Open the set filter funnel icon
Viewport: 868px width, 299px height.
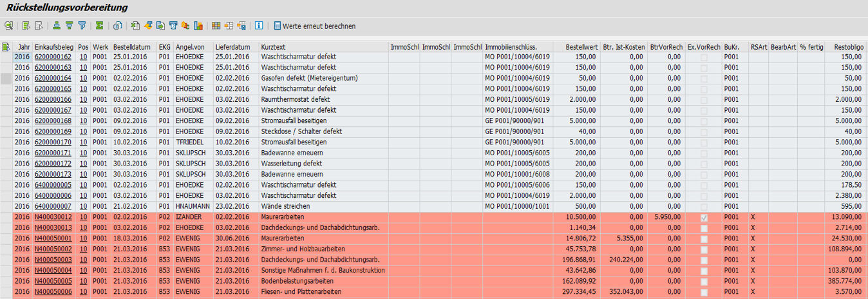82,26
